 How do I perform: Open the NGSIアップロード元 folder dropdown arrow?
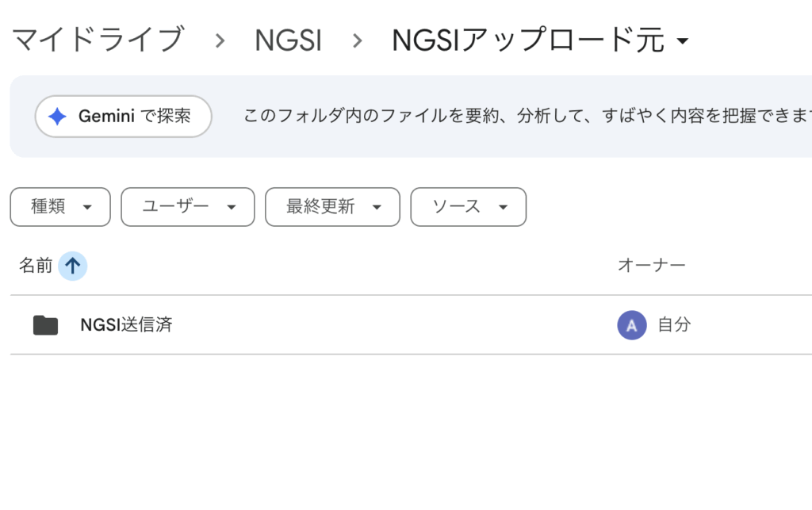[x=684, y=41]
